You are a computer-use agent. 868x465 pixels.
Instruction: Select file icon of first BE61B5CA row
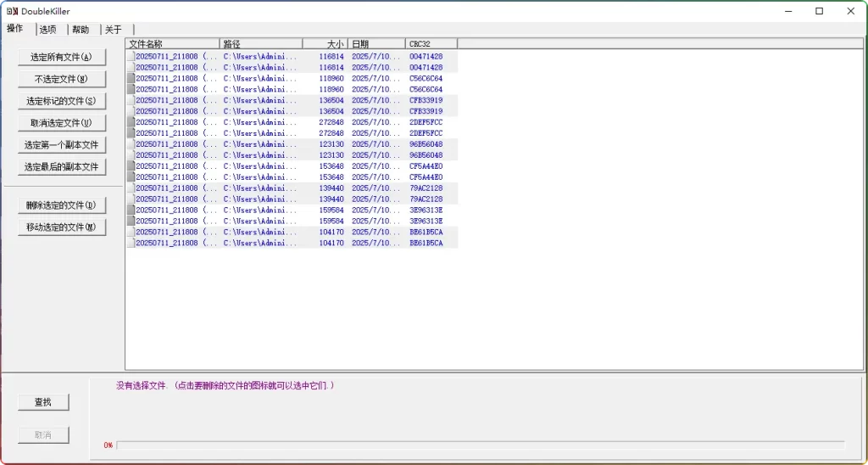tap(131, 232)
